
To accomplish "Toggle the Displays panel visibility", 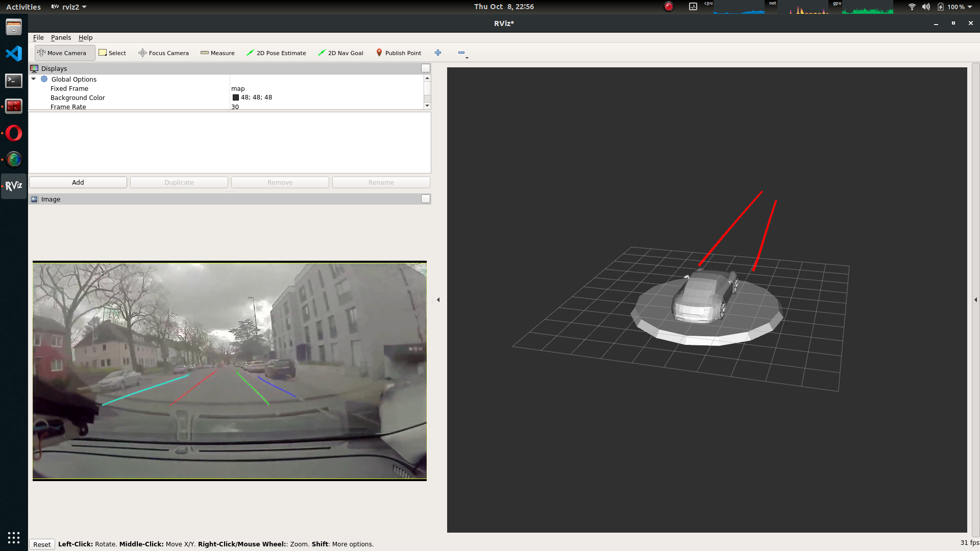I will pyautogui.click(x=425, y=68).
